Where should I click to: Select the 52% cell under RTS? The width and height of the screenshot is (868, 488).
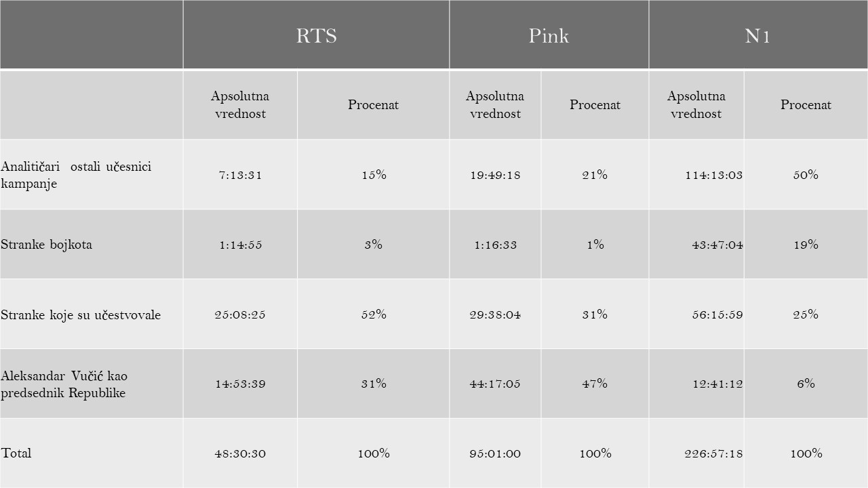373,314
